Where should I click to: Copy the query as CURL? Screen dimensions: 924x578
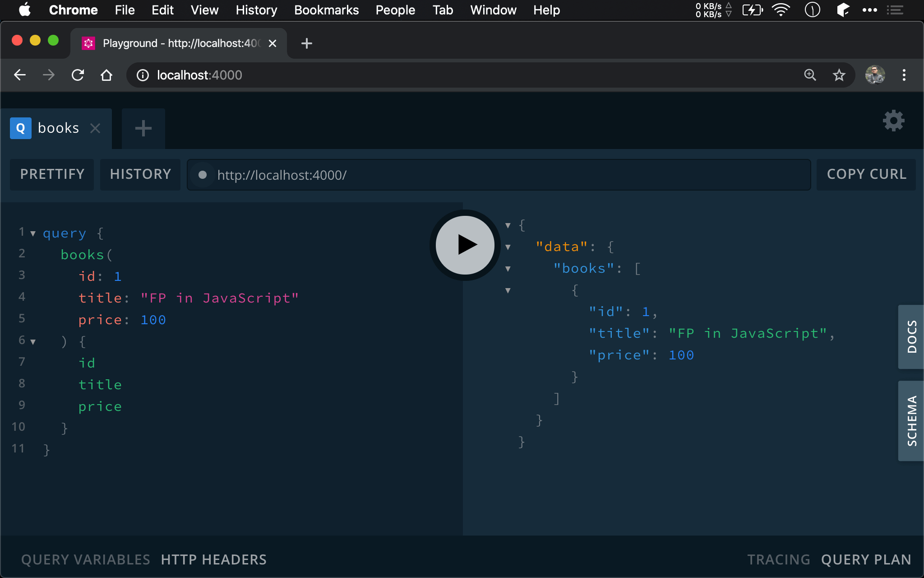866,174
